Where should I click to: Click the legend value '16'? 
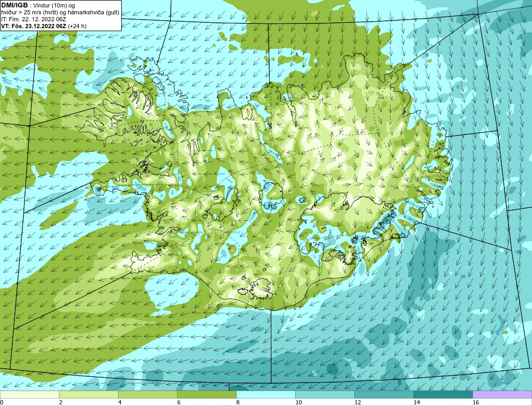coord(476,402)
